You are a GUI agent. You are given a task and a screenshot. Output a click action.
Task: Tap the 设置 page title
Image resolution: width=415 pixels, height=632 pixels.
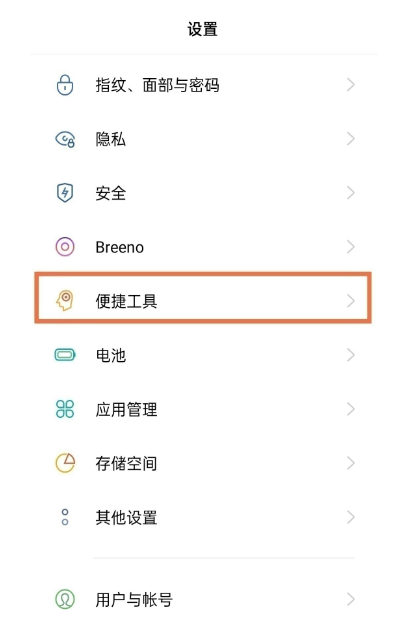click(x=202, y=29)
